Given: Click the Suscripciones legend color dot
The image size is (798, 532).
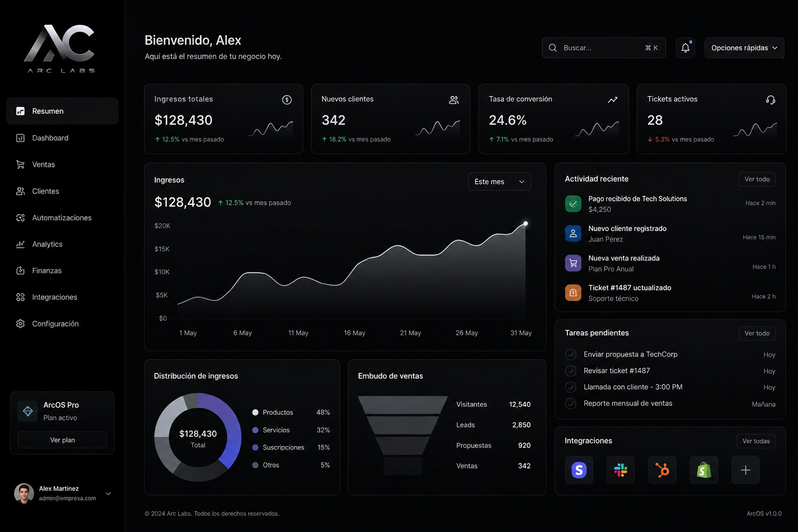Looking at the screenshot, I should pyautogui.click(x=255, y=447).
